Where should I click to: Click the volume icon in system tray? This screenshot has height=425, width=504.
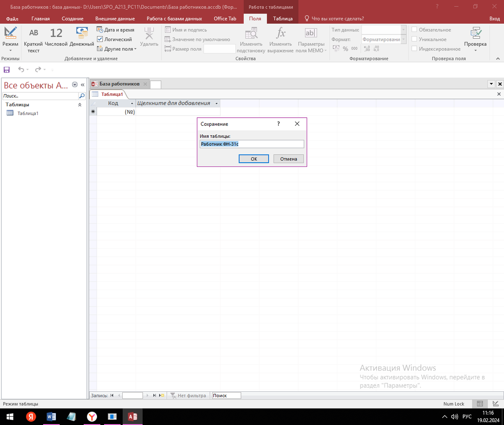[x=454, y=417]
